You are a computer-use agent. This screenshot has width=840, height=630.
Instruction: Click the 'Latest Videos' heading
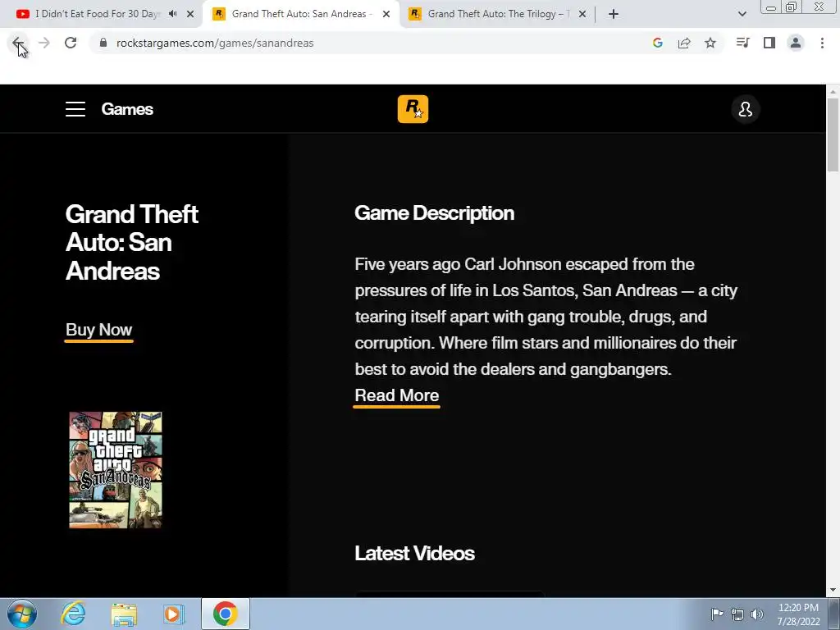(x=414, y=554)
